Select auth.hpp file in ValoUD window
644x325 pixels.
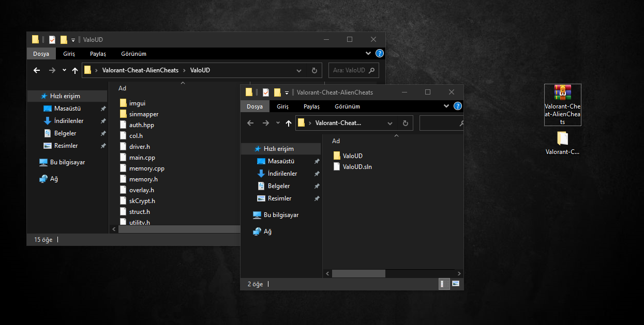[x=137, y=125]
